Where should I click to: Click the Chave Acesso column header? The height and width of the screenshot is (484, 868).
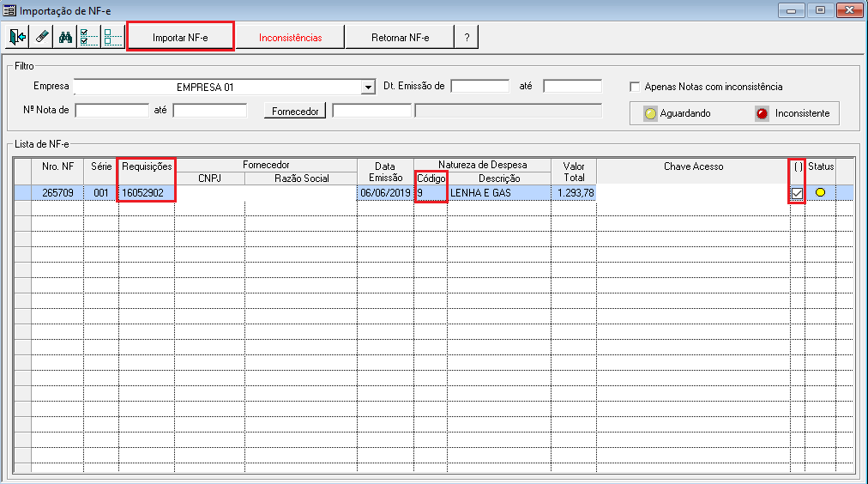pos(693,171)
